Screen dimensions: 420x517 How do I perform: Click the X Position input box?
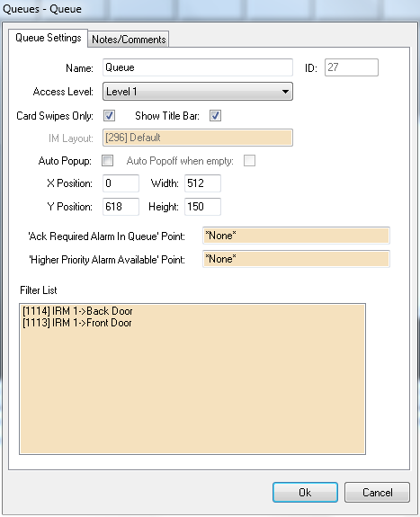pyautogui.click(x=121, y=183)
